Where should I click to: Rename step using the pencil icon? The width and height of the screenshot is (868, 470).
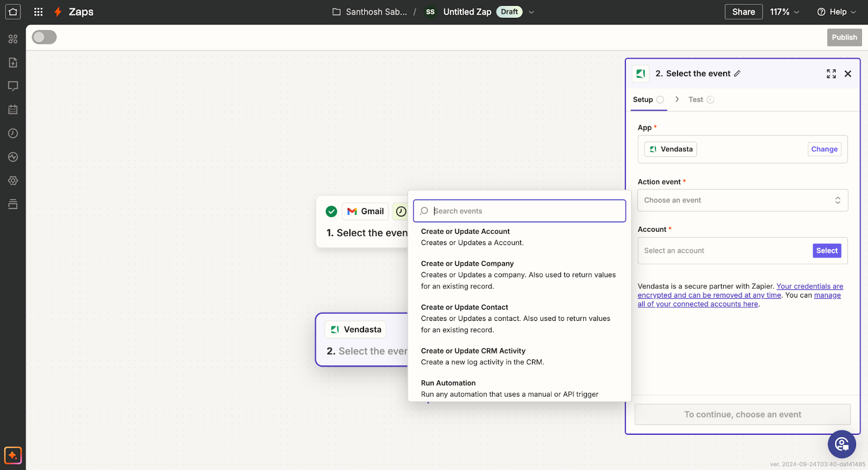click(x=737, y=74)
